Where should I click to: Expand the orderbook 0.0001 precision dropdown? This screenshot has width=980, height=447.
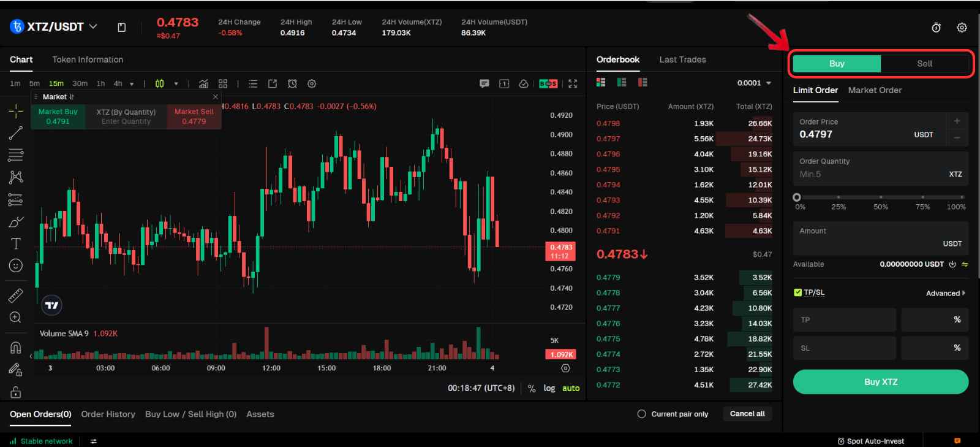[x=755, y=83]
